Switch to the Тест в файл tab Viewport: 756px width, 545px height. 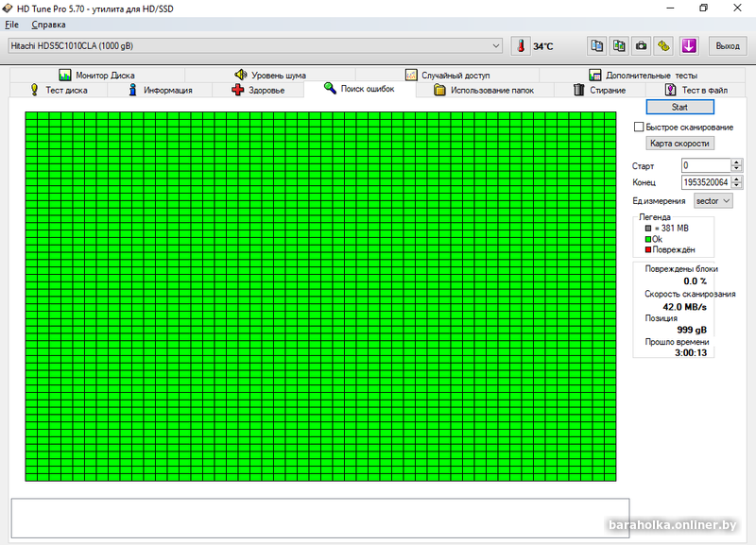pos(696,90)
